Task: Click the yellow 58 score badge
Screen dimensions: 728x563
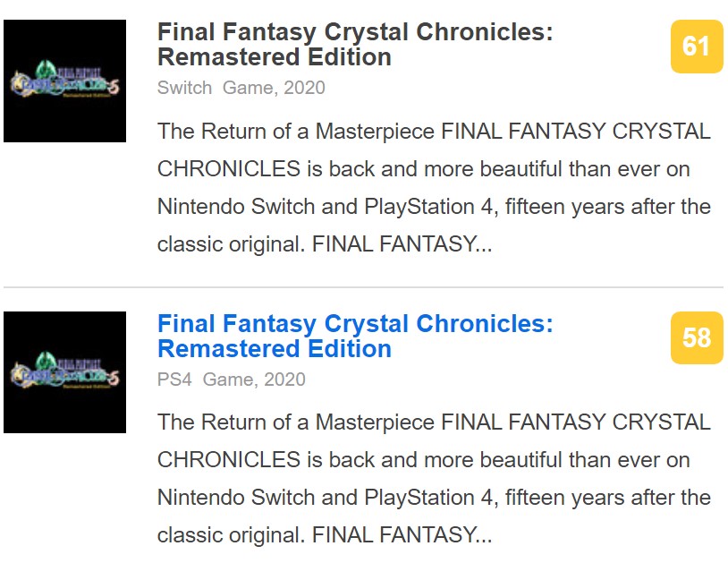Action: (x=696, y=337)
